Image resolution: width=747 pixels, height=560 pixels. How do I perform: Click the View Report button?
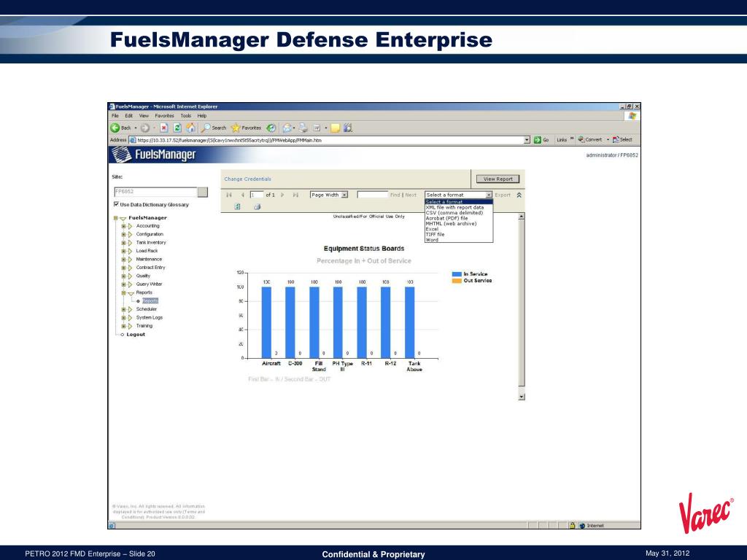pos(498,179)
